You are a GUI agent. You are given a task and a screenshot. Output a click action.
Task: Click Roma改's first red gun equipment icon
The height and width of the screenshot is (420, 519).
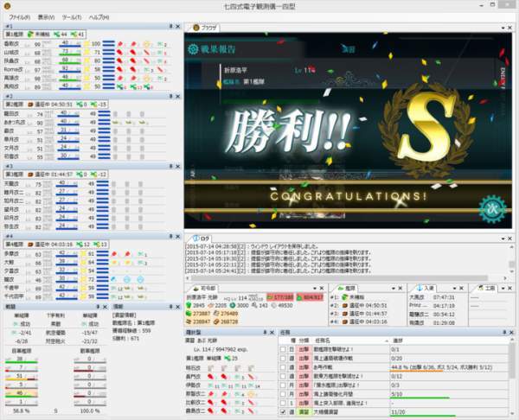point(120,69)
